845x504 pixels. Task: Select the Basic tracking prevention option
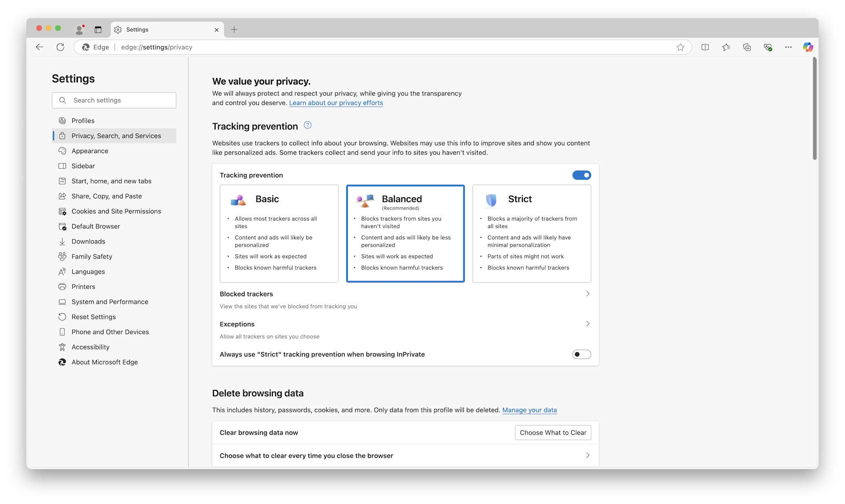click(279, 233)
